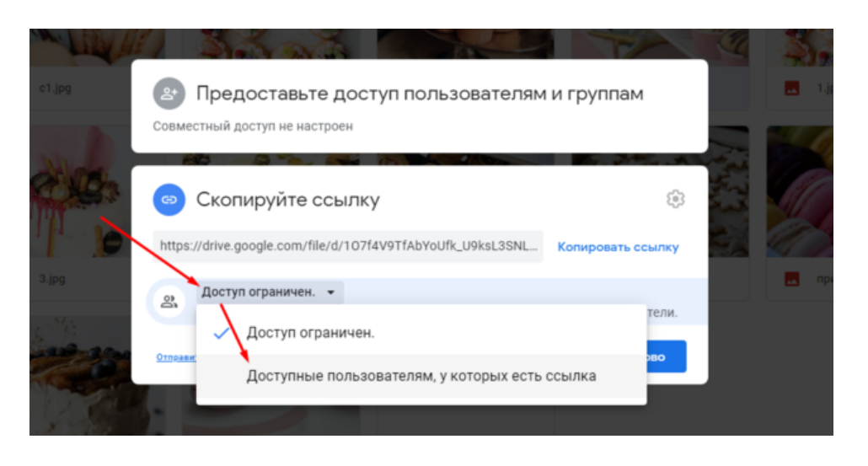Click the drive.google.com share link field
Image resolution: width=868 pixels, height=466 pixels.
point(347,247)
